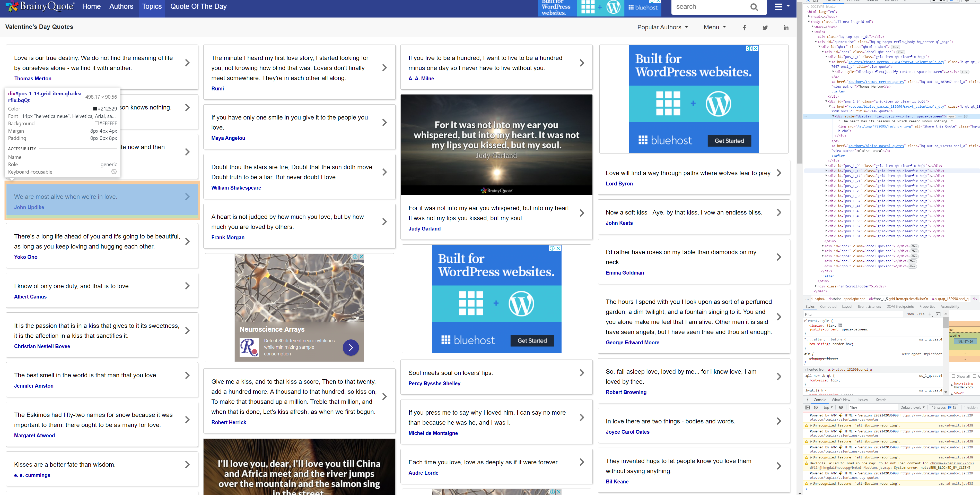Viewport: 980px width, 495px height.
Task: Toggle flex badge on the qbcc div
Action: click(x=895, y=47)
